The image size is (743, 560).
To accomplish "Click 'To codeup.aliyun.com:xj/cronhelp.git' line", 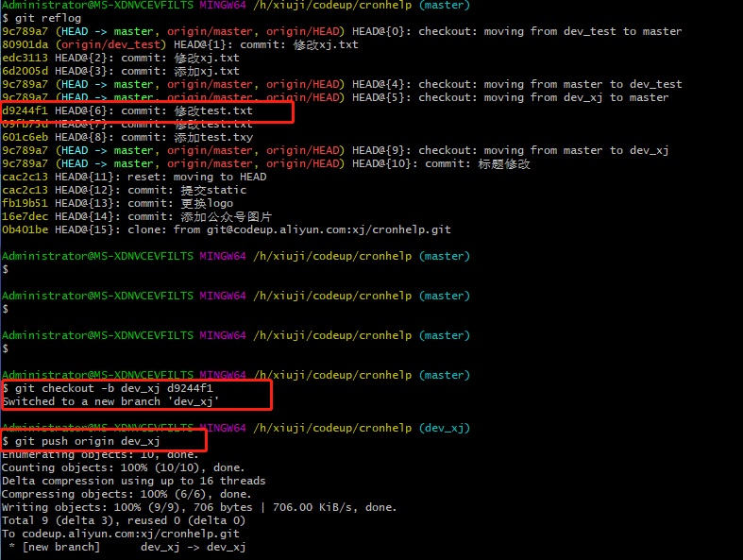I will (x=121, y=535).
